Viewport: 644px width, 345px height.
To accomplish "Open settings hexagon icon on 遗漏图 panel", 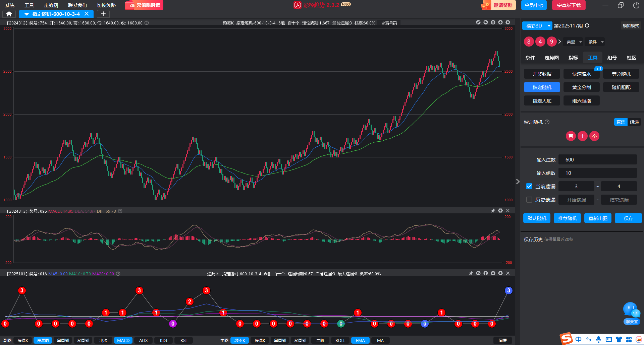I will [500, 273].
